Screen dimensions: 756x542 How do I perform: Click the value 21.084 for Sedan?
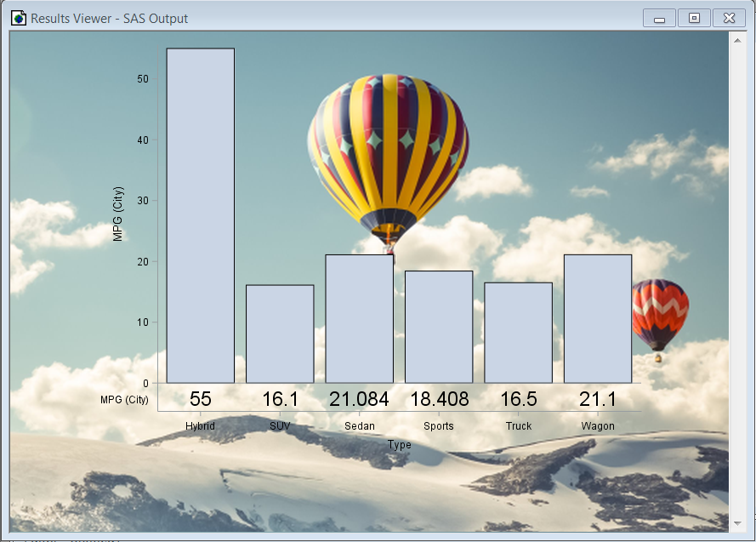(359, 399)
